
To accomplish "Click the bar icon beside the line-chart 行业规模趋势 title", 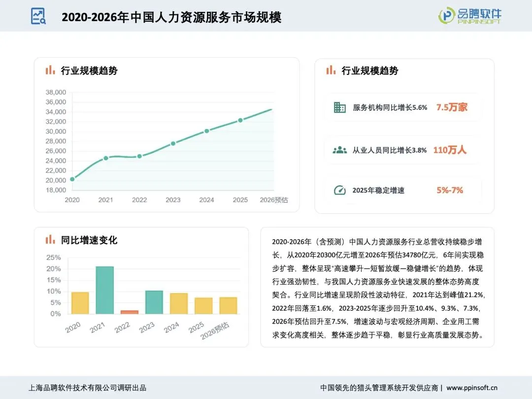I will point(50,70).
